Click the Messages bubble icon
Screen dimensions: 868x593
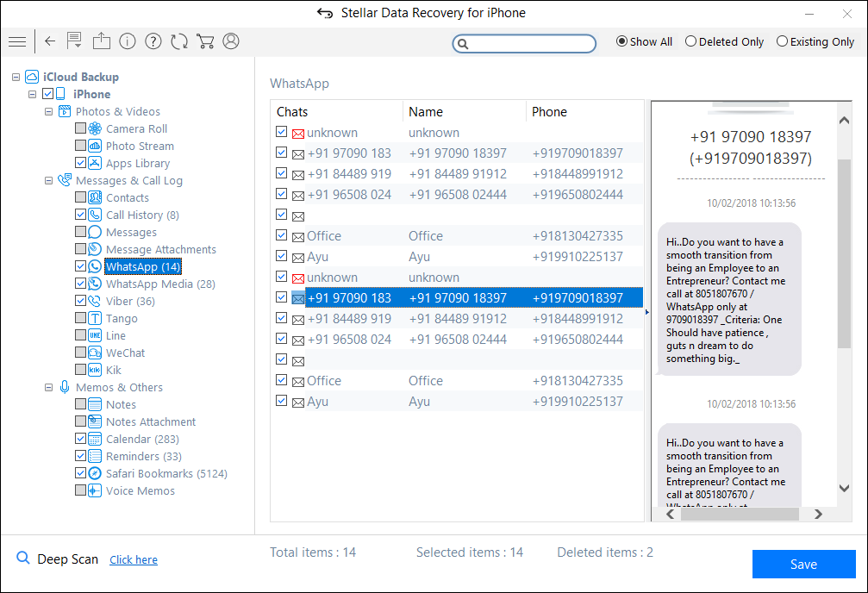point(95,232)
